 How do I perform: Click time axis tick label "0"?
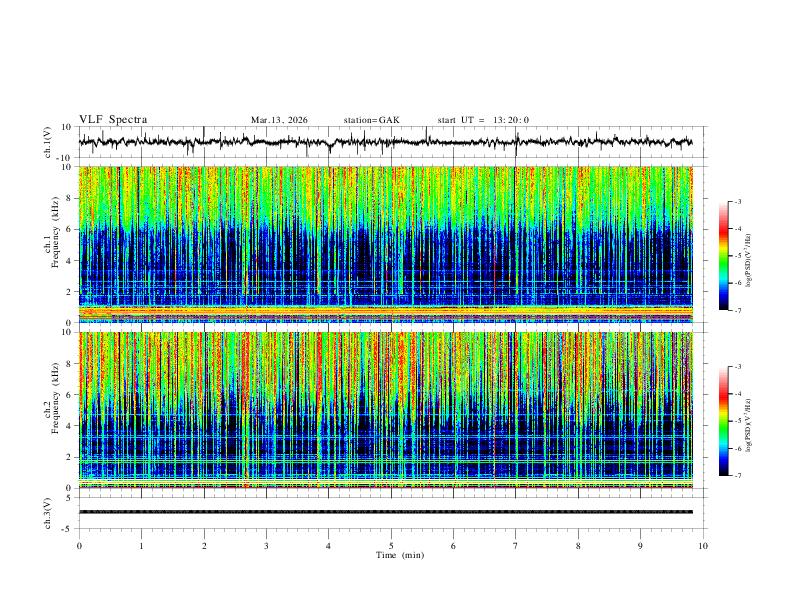click(x=79, y=546)
